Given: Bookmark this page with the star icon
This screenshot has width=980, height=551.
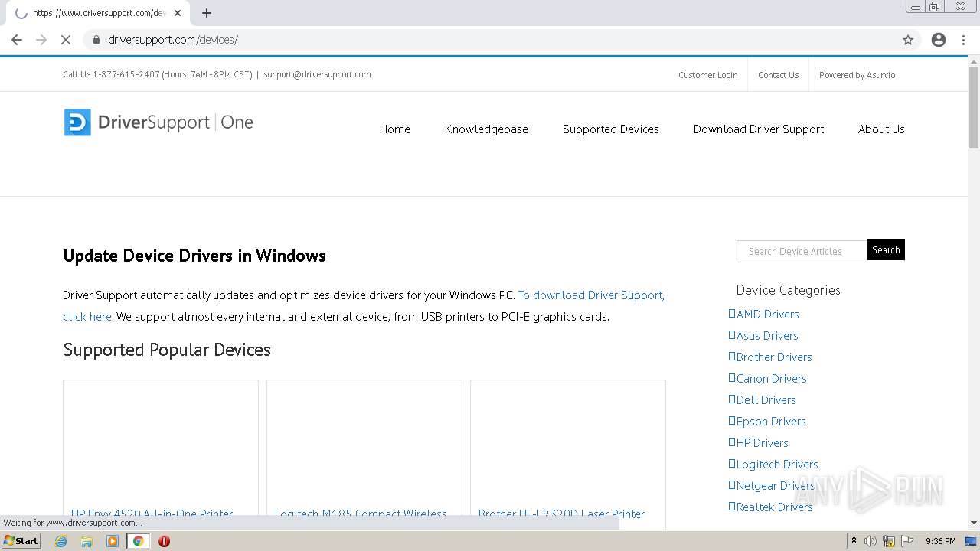Looking at the screenshot, I should (908, 40).
